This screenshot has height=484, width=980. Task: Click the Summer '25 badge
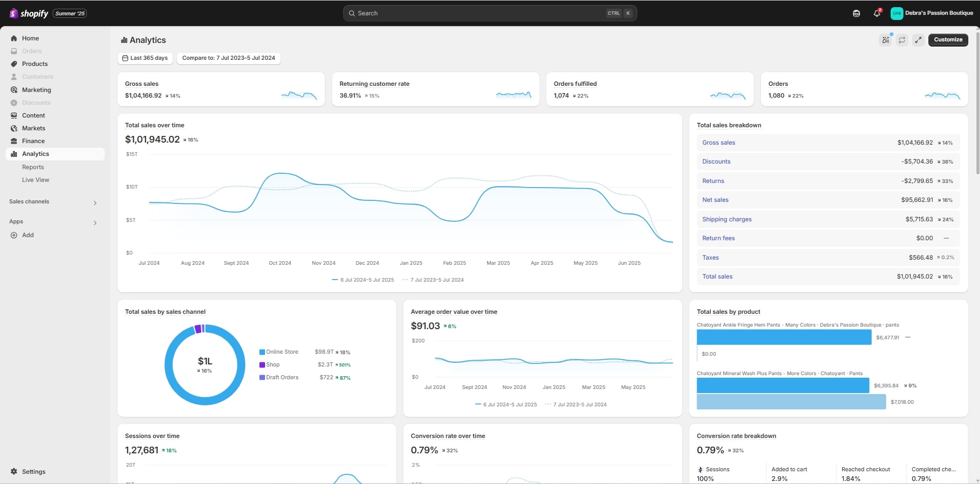pos(70,13)
